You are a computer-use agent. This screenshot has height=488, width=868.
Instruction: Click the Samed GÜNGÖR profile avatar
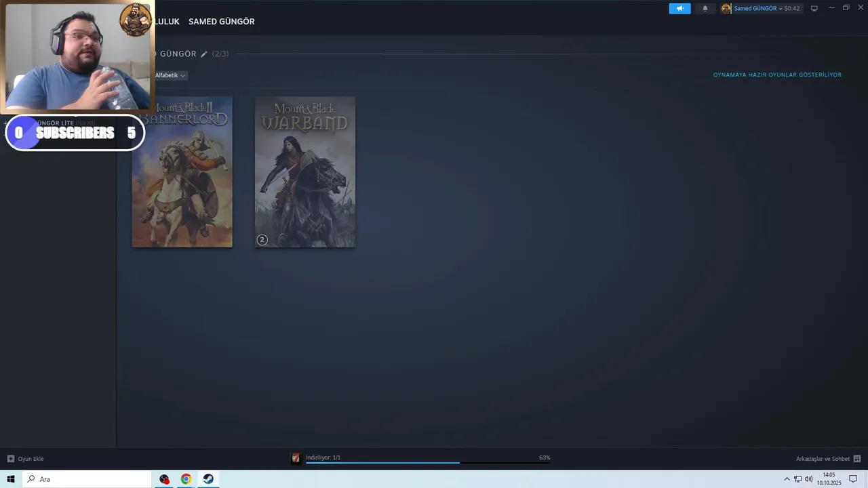click(x=726, y=8)
